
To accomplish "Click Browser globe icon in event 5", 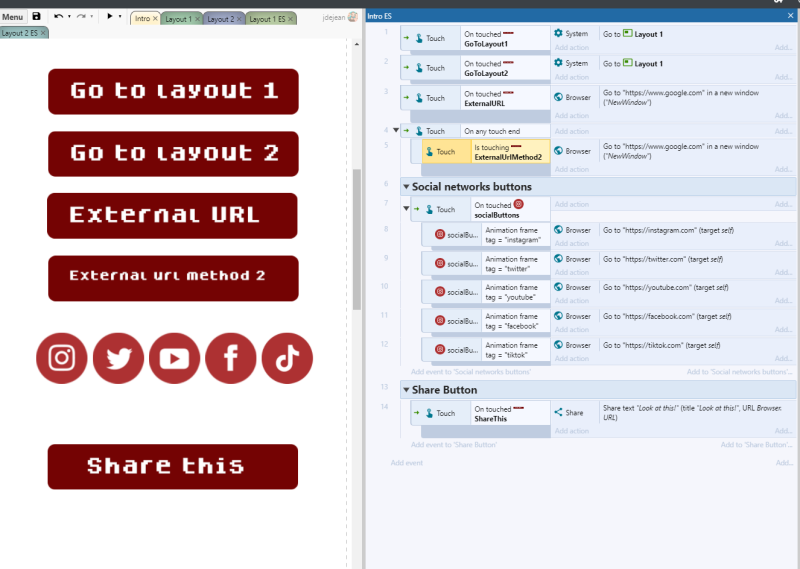I will tap(558, 151).
